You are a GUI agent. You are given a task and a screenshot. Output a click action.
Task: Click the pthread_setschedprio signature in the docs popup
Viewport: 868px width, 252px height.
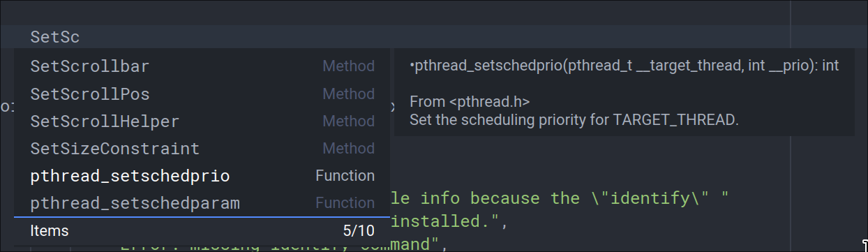pos(624,66)
